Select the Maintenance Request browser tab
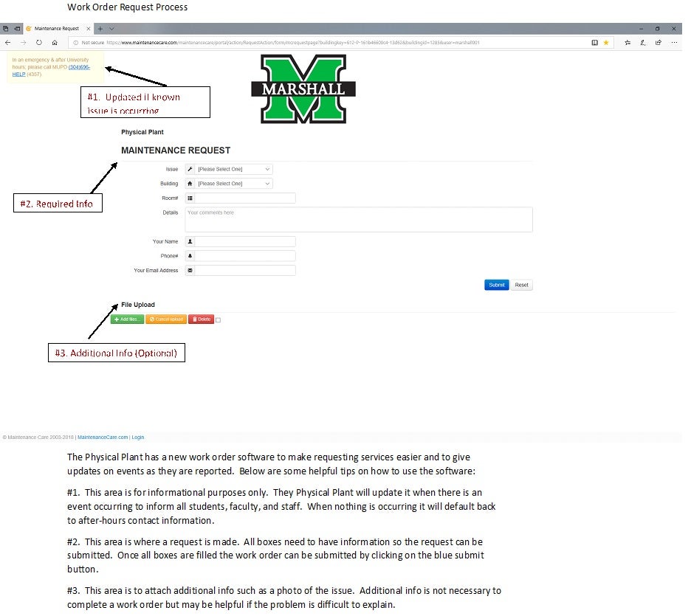Screen dimensions: 691x616 [57, 29]
